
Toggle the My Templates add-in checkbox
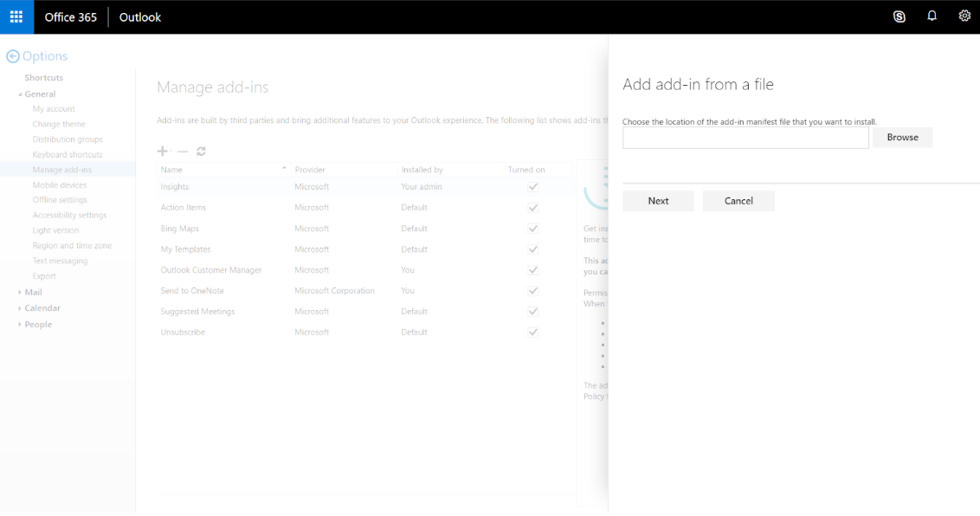click(x=533, y=249)
